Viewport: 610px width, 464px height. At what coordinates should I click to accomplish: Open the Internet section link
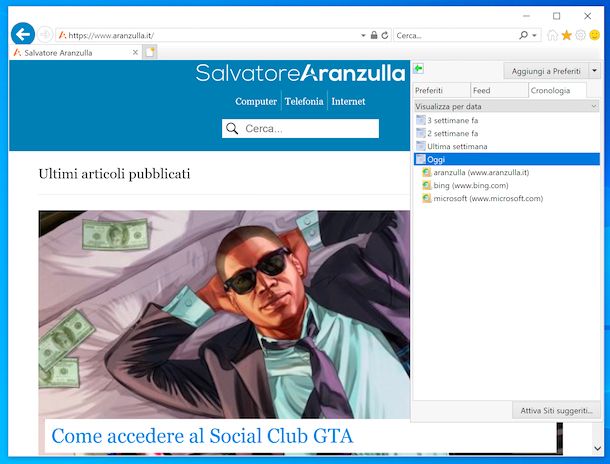(348, 101)
